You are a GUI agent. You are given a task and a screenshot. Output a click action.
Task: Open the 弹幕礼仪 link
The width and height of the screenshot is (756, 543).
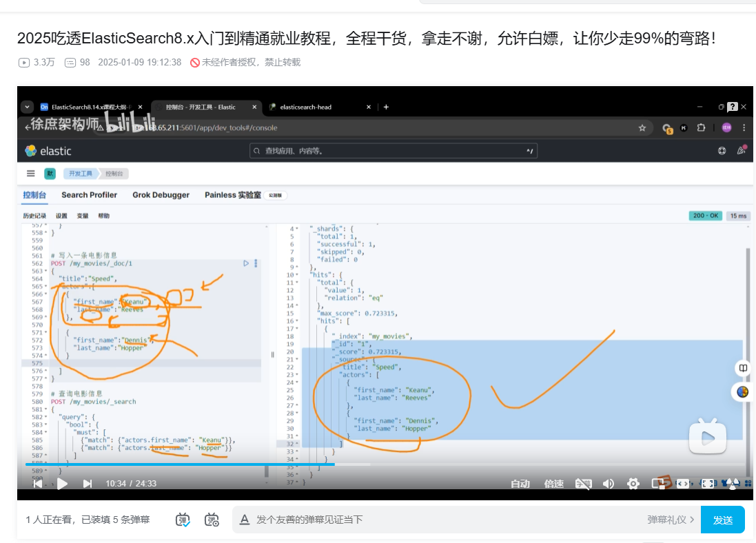(x=670, y=520)
